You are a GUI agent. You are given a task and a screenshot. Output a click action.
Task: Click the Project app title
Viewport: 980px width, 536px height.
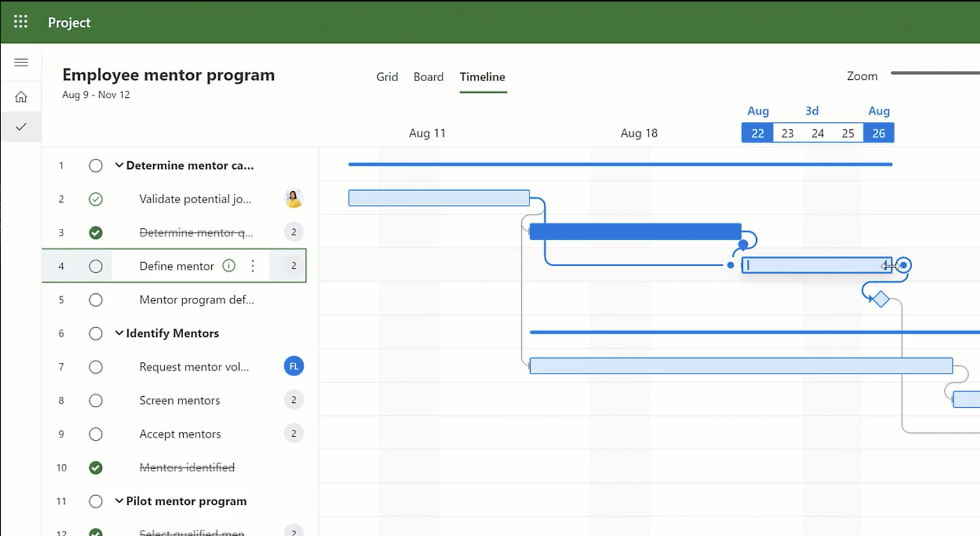point(69,23)
